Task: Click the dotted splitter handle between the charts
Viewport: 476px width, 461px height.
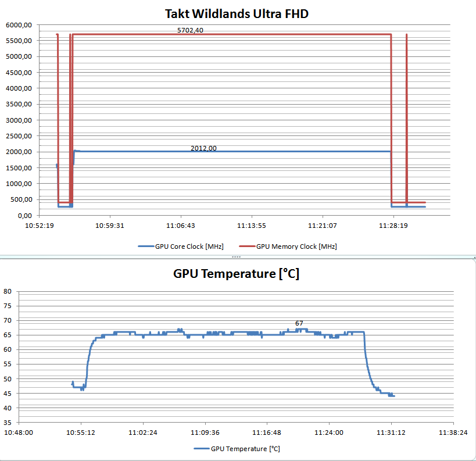Action: point(236,257)
